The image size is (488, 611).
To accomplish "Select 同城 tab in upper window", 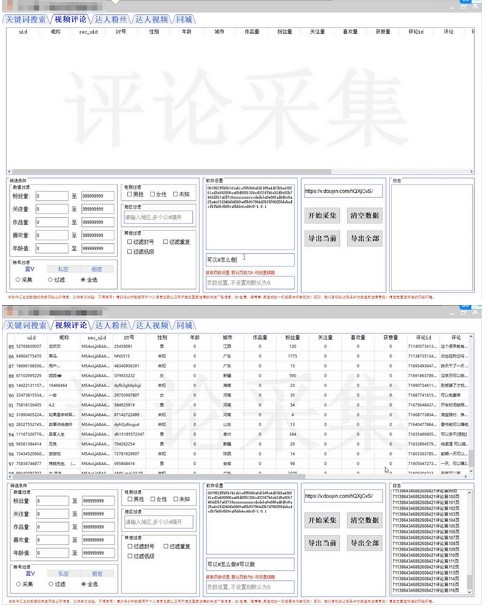I will 184,19.
